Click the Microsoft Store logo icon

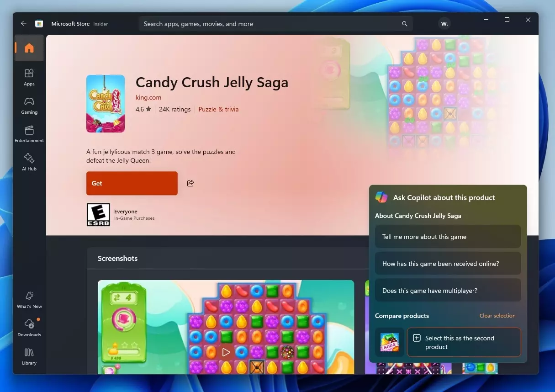point(39,24)
